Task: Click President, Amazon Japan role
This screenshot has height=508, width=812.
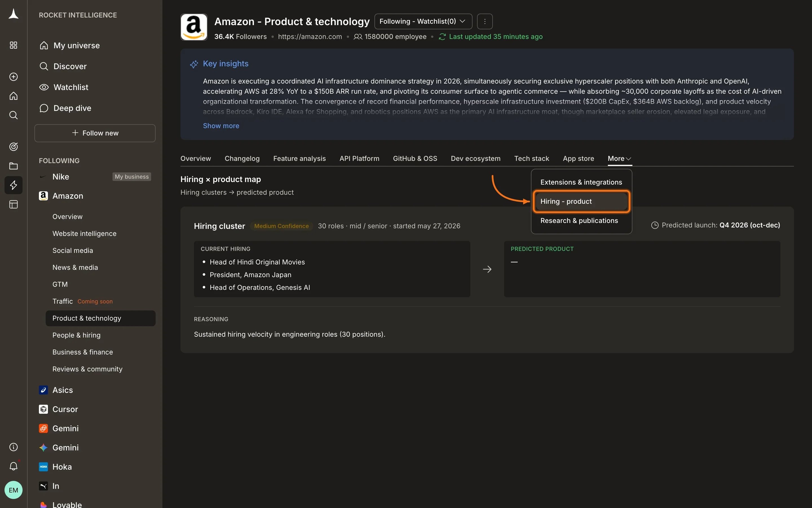Action: 250,275
